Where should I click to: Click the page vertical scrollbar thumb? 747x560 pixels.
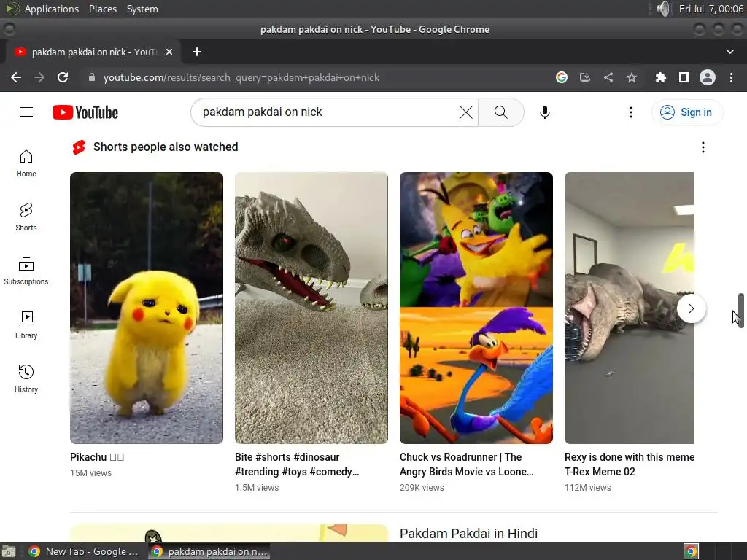coord(741,310)
